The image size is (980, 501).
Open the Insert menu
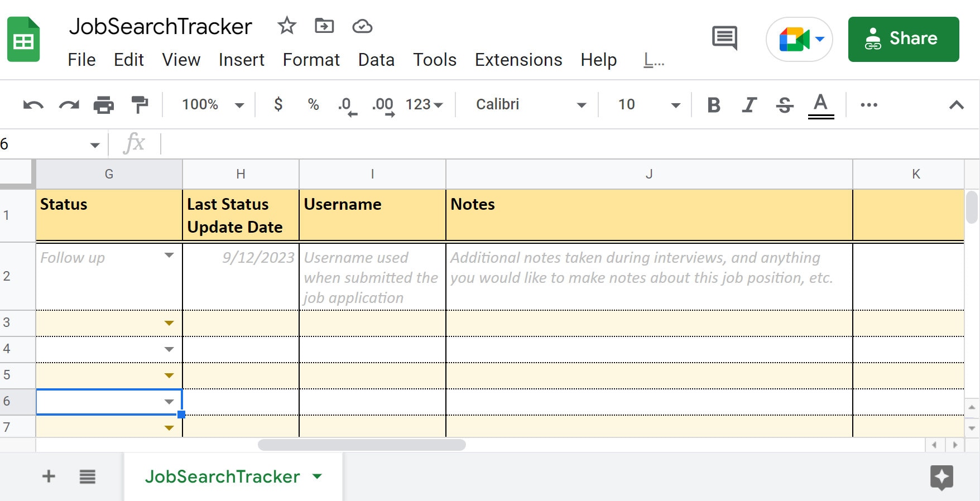coord(241,60)
